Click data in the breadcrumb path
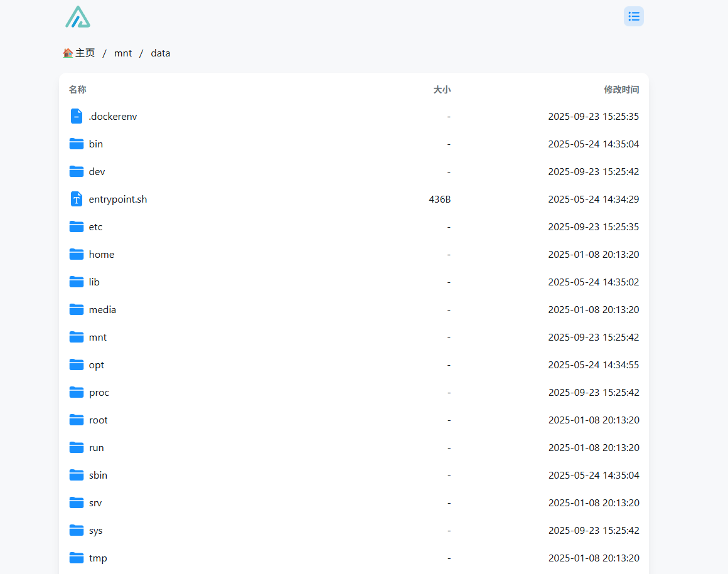Image resolution: width=728 pixels, height=574 pixels. pos(161,53)
